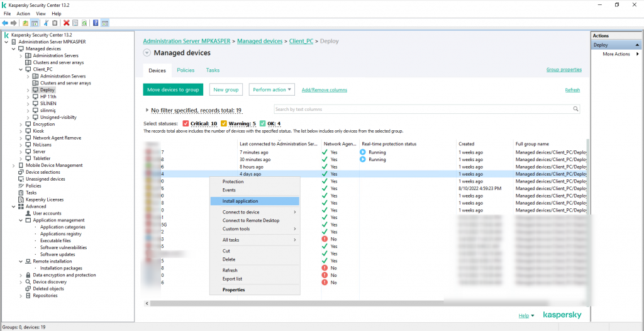The height and width of the screenshot is (331, 644).
Task: Toggle the Critical status checkbox
Action: point(186,123)
